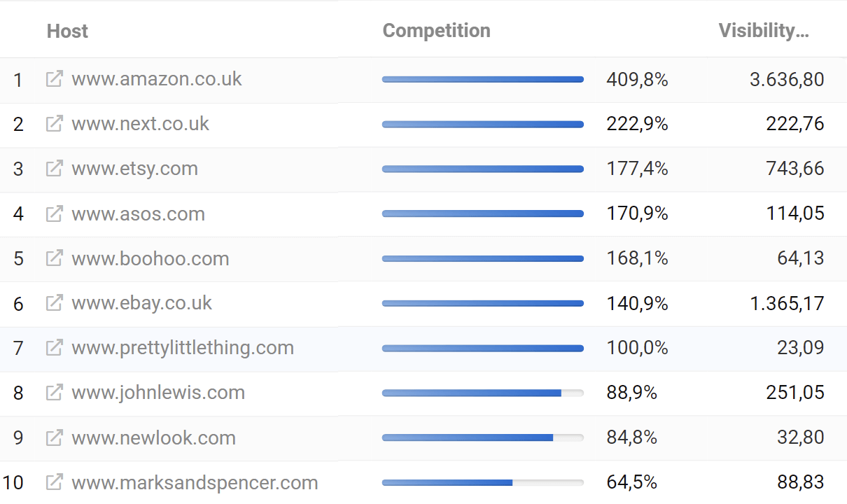This screenshot has height=504, width=847.
Task: Click external link icon for www.newlook.com
Action: coord(54,437)
